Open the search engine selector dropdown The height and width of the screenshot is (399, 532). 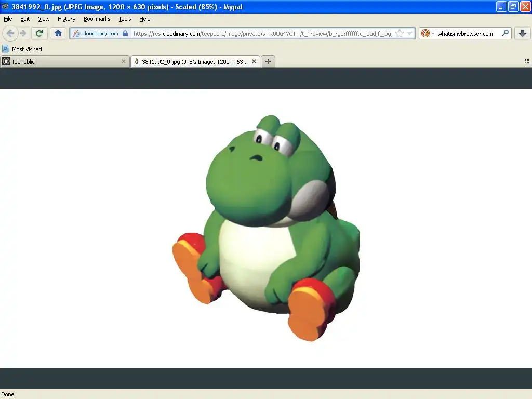click(x=428, y=33)
